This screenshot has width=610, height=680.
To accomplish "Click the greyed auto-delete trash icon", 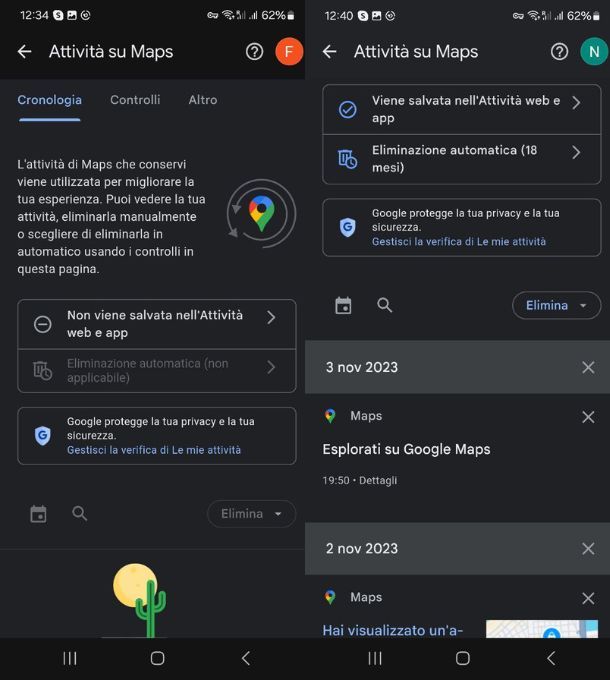I will pos(42,370).
